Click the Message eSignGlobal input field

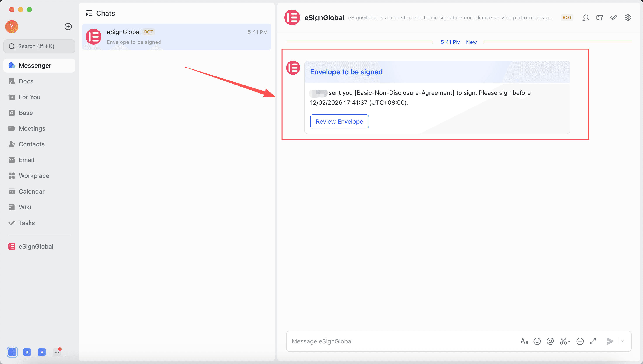tap(400, 341)
